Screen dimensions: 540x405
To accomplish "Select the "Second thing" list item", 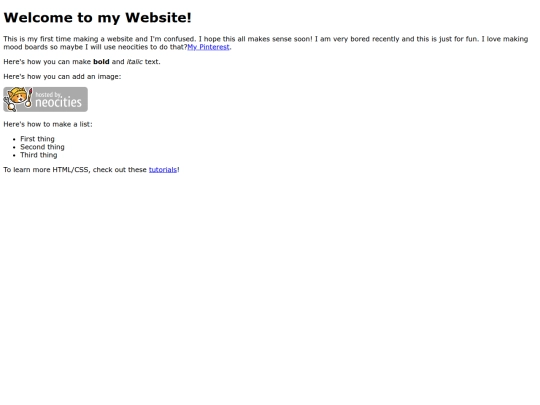I will click(42, 147).
